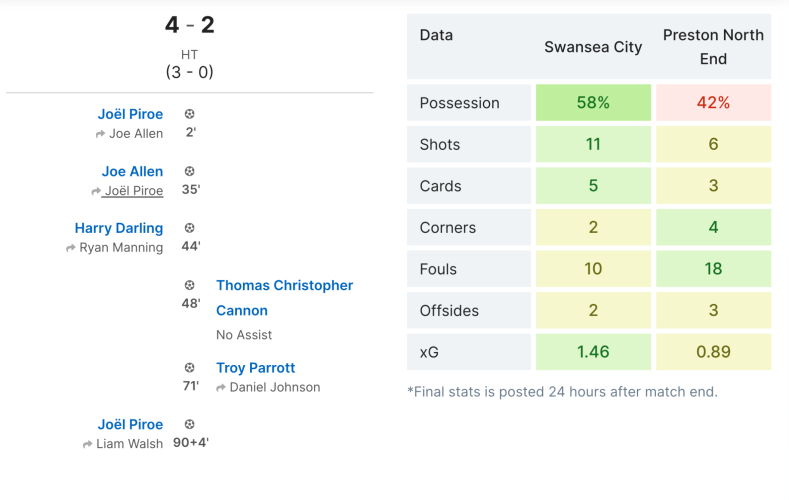The width and height of the screenshot is (789, 500).
Task: Click the 4 - 2 final score
Action: [189, 25]
